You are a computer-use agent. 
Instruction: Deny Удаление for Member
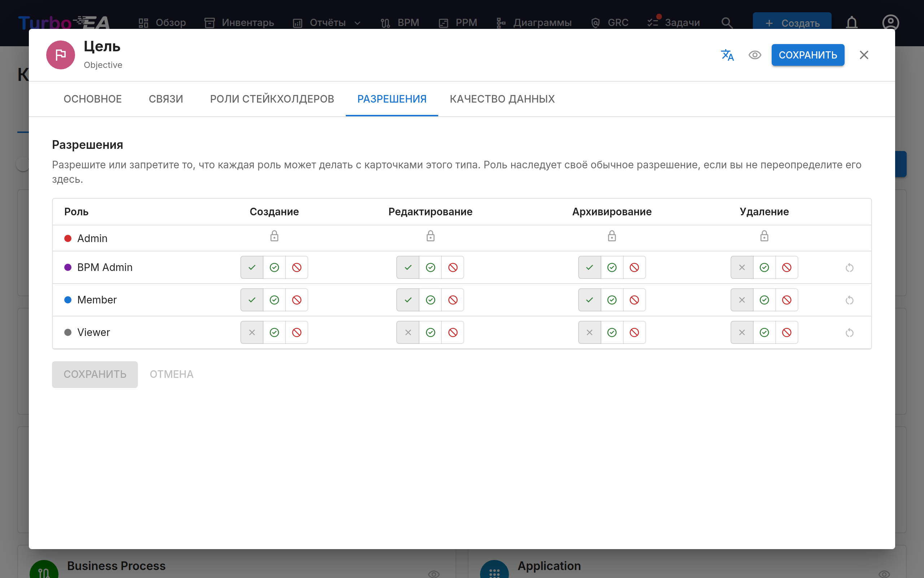point(786,300)
